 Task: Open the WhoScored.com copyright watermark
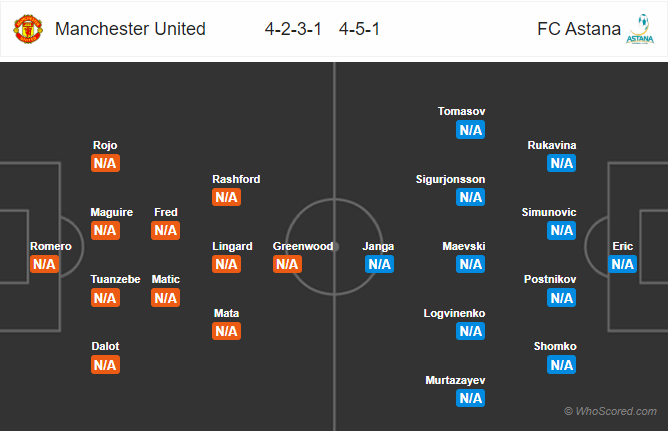point(610,411)
